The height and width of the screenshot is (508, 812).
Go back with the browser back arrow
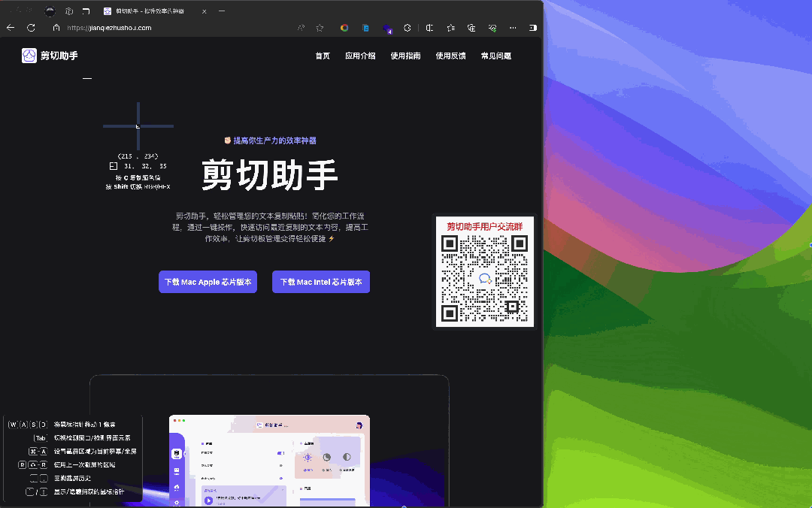11,28
